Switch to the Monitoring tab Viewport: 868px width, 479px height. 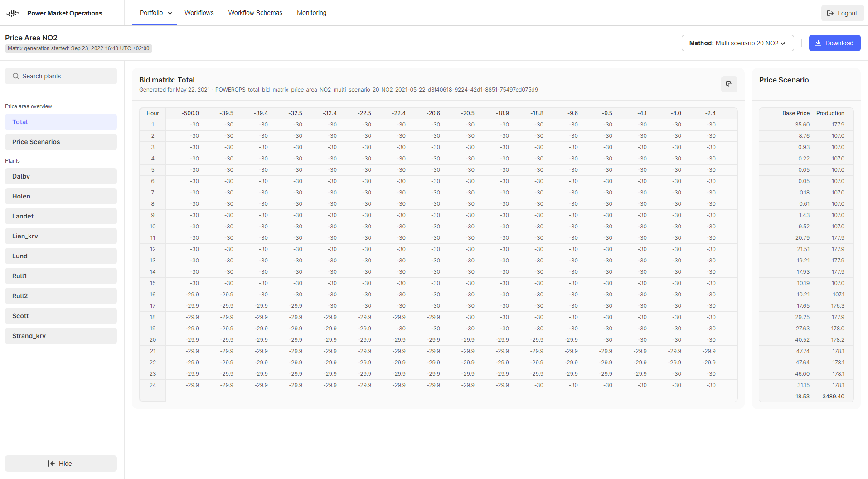pos(311,13)
